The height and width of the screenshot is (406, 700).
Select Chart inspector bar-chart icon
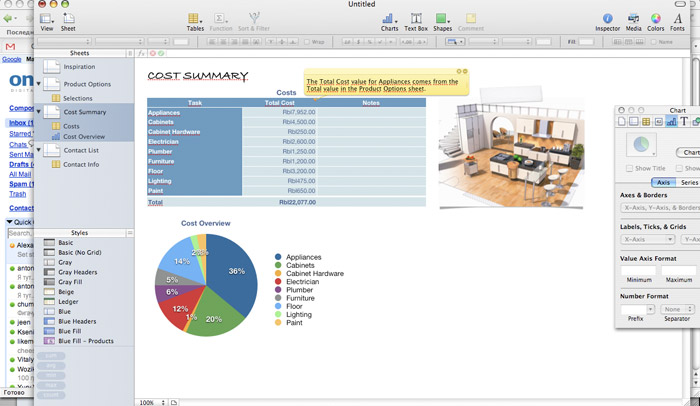click(x=671, y=121)
